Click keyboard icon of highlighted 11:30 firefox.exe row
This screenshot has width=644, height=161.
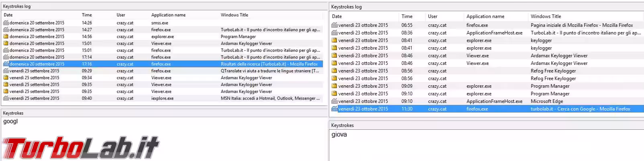(x=334, y=109)
